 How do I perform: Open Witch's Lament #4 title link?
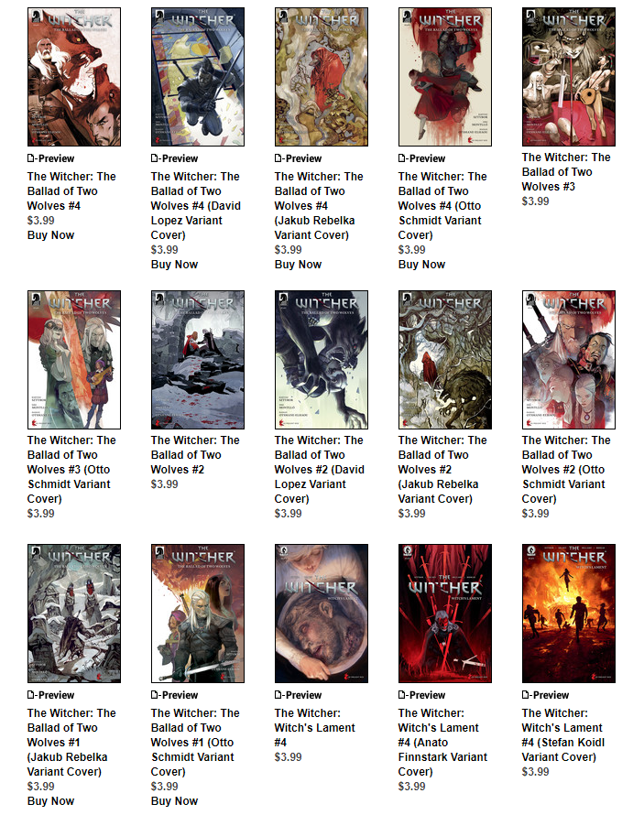coord(314,728)
